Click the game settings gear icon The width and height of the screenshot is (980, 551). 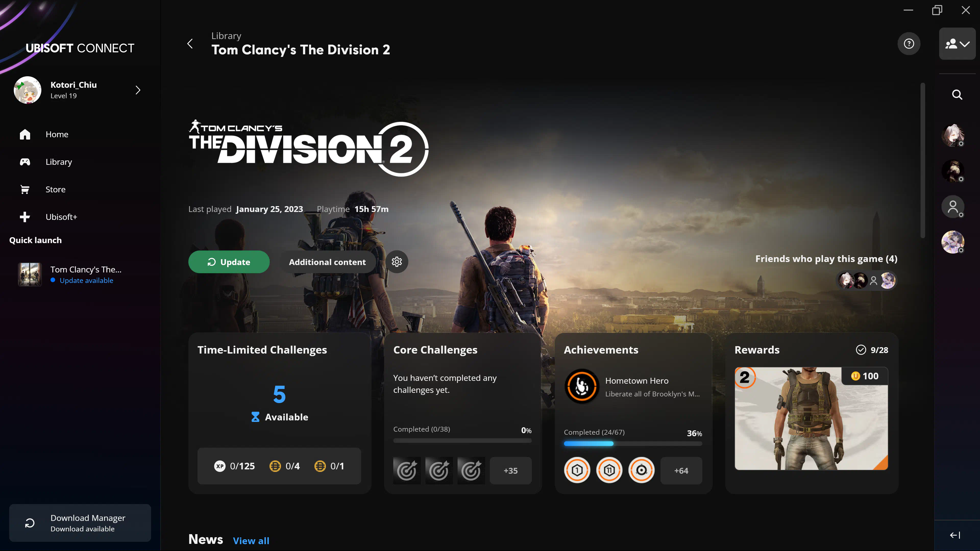coord(397,262)
